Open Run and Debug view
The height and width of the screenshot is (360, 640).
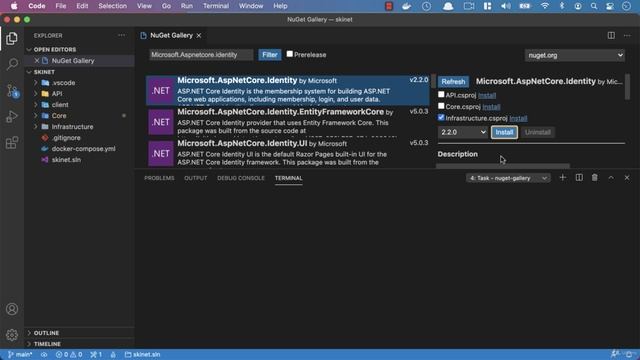(x=12, y=117)
